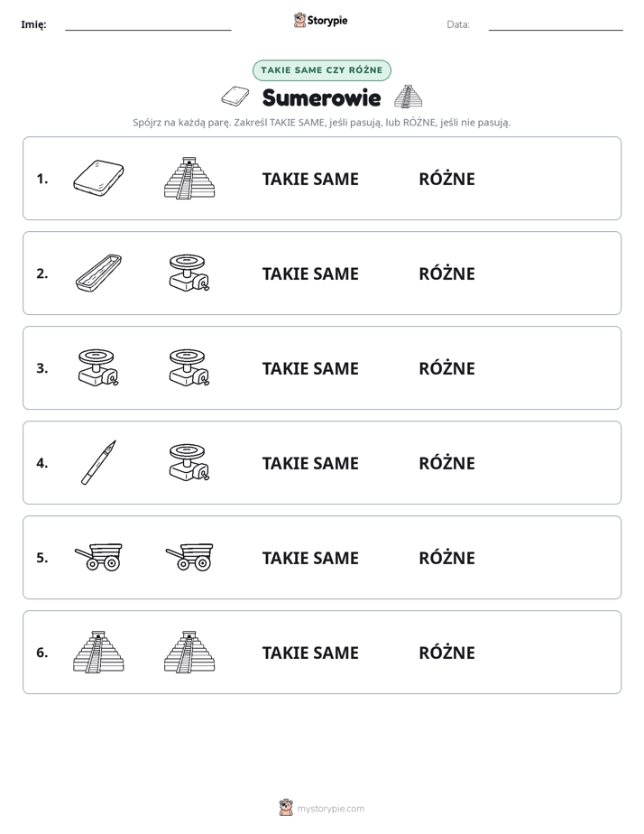Click the Storypie bear logo at top

click(x=300, y=20)
